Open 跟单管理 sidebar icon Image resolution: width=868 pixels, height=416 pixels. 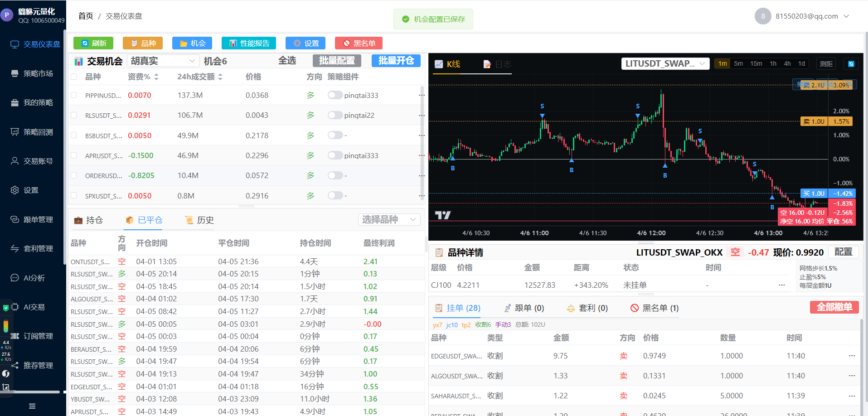pos(15,219)
